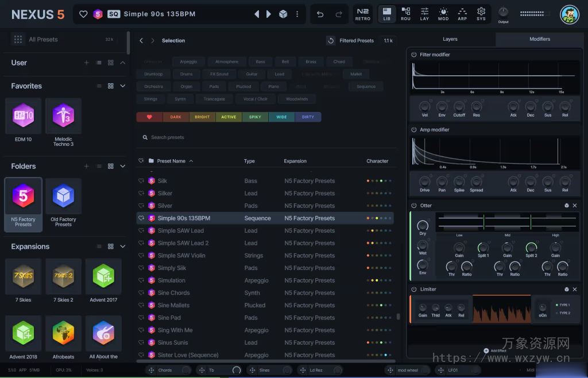The height and width of the screenshot is (378, 588).
Task: Favorite the current preset with the heart
Action: pos(83,14)
